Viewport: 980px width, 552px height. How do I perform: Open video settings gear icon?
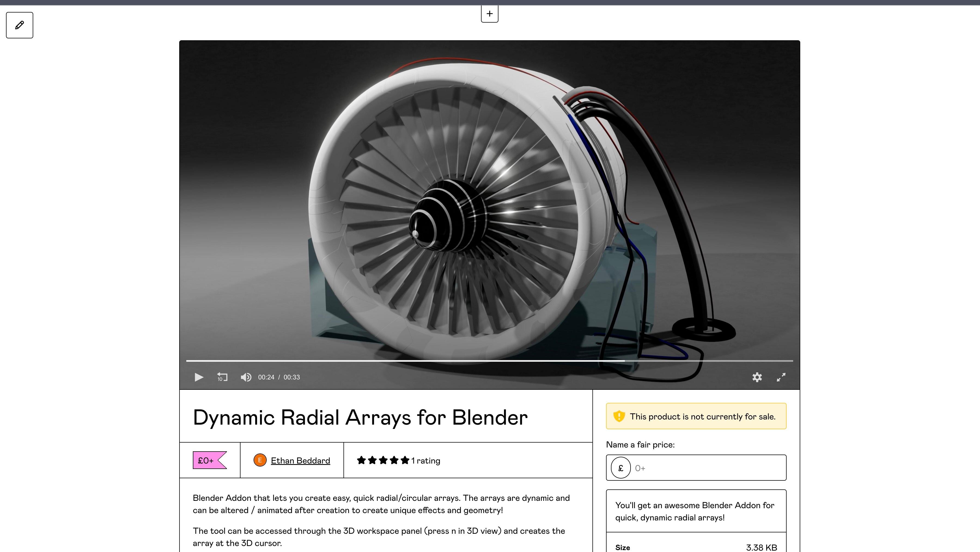[x=757, y=377]
